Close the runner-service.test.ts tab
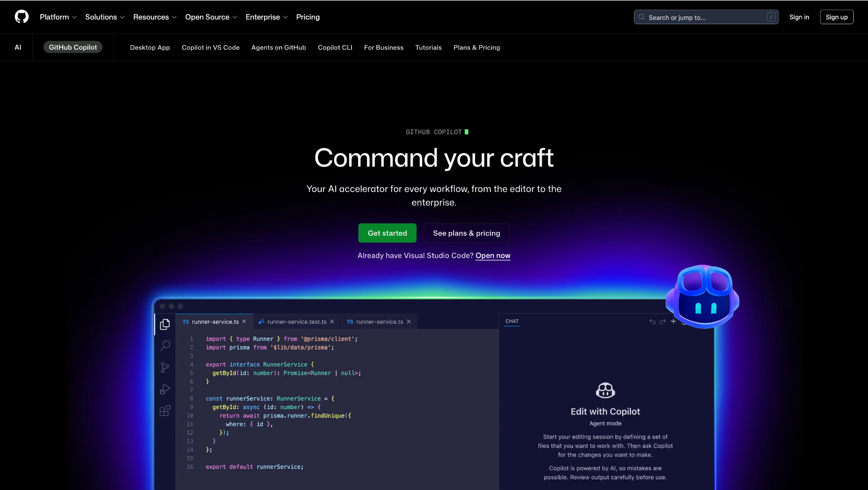This screenshot has width=868, height=490. [332, 322]
